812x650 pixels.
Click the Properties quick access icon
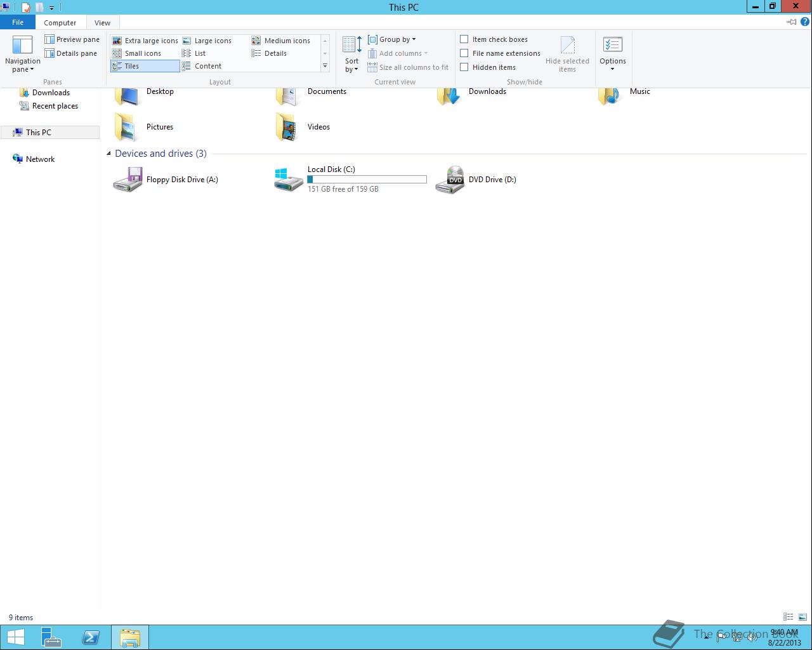click(25, 8)
